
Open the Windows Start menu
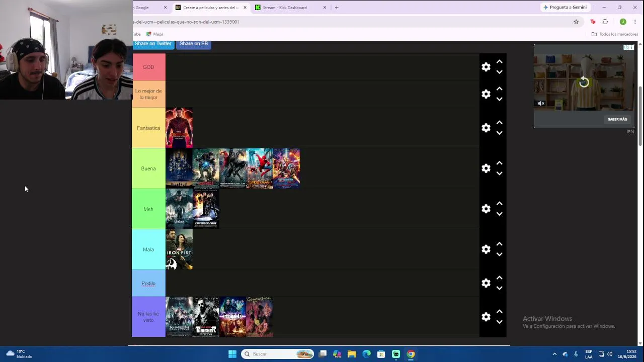[232, 354]
